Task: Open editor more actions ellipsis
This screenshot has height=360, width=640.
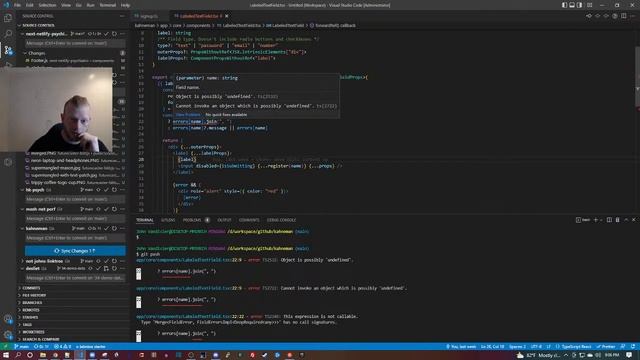Action: tap(632, 16)
